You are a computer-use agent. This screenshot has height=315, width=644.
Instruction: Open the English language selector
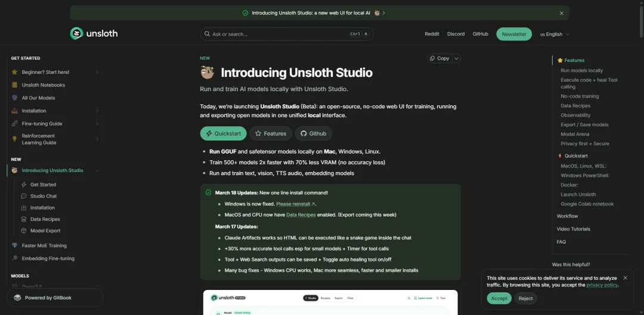coord(555,35)
